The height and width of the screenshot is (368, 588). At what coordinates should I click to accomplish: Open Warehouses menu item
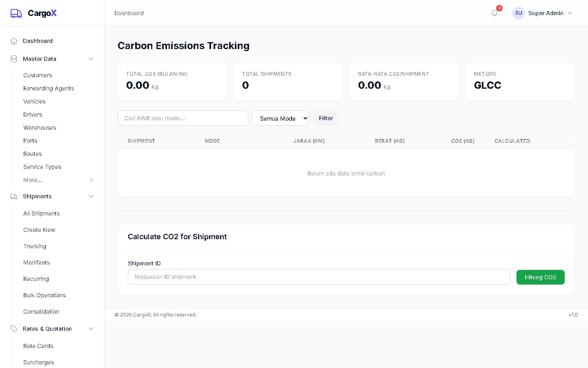(40, 128)
